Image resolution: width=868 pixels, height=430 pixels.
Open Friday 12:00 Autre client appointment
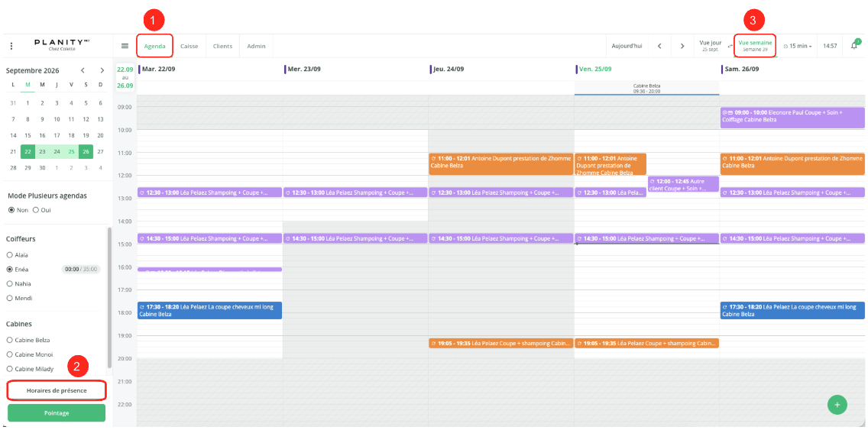(x=683, y=184)
